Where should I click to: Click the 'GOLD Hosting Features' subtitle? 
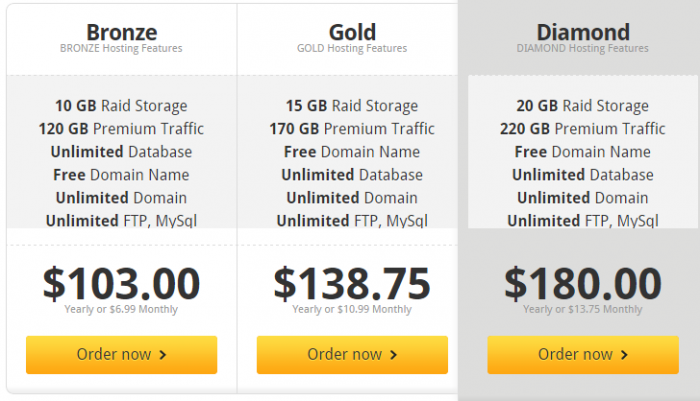pos(352,48)
